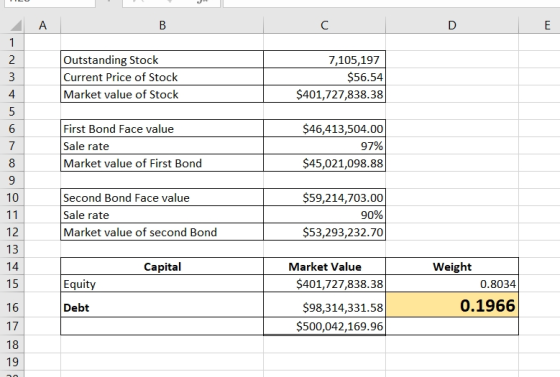Select the total $500,042,169.96 cell
Screen dimensions: 560x377
click(x=324, y=326)
